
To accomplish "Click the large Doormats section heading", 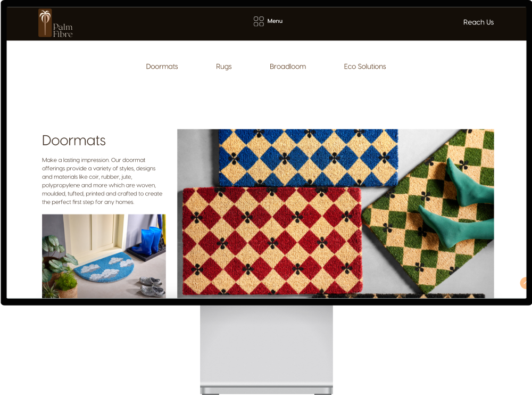I will click(x=73, y=141).
